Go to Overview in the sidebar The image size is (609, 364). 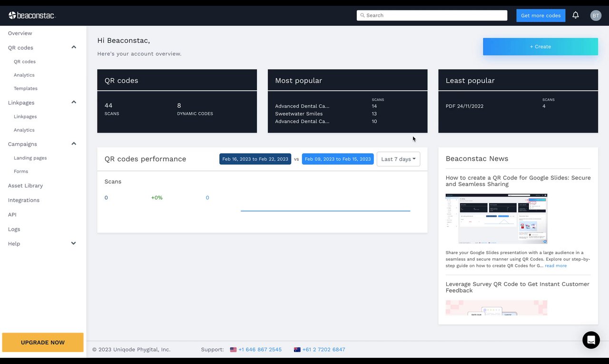click(x=20, y=33)
